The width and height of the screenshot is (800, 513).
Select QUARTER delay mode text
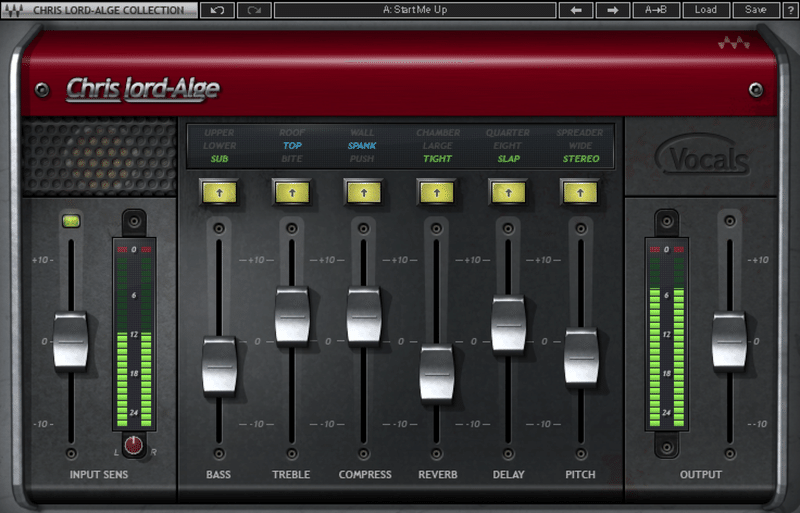(508, 133)
